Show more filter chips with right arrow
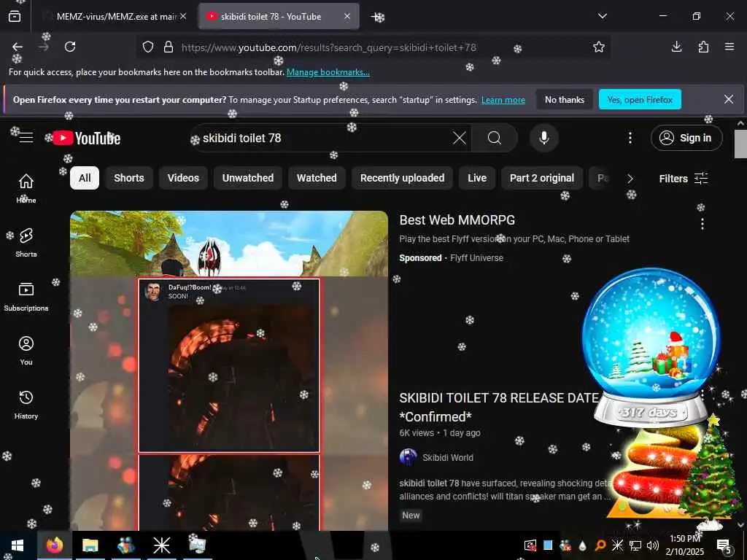Image resolution: width=747 pixels, height=560 pixels. (x=630, y=179)
